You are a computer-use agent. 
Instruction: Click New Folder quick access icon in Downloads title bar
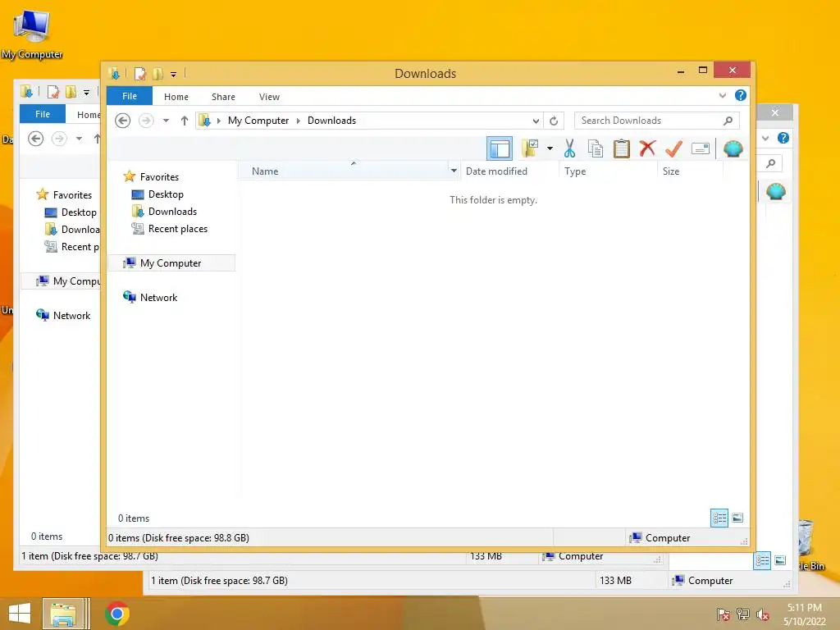pyautogui.click(x=157, y=73)
